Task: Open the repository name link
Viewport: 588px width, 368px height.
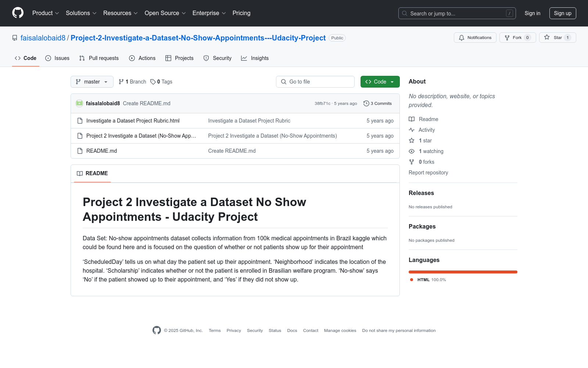Action: 198,38
